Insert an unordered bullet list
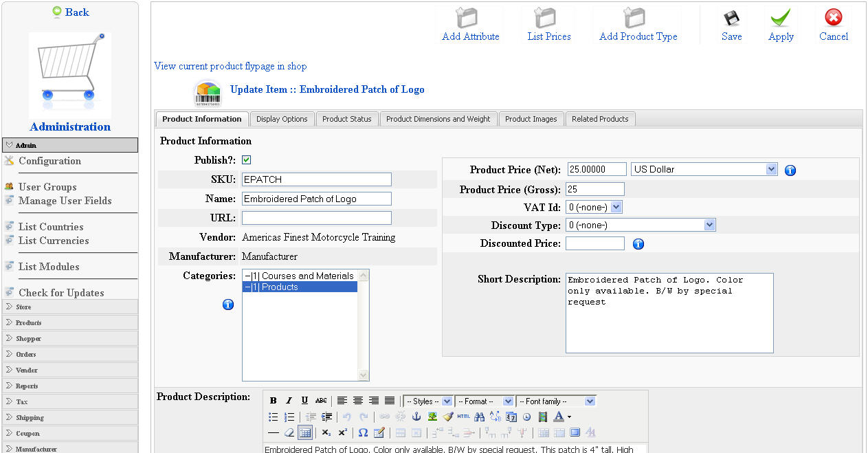This screenshot has height=453, width=868. [273, 417]
